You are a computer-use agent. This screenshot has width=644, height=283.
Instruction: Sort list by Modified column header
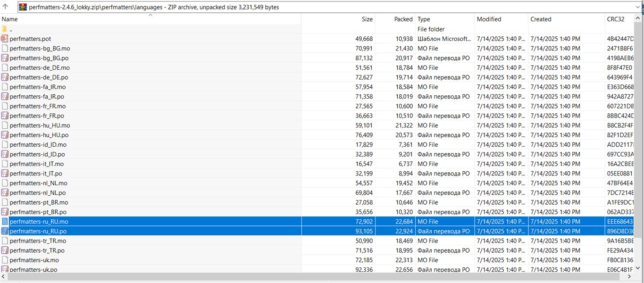489,19
